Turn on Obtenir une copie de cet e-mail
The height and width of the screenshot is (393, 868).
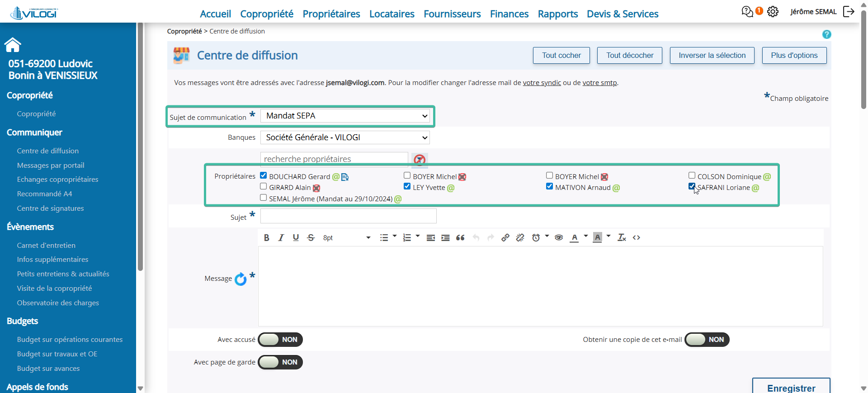pyautogui.click(x=707, y=340)
